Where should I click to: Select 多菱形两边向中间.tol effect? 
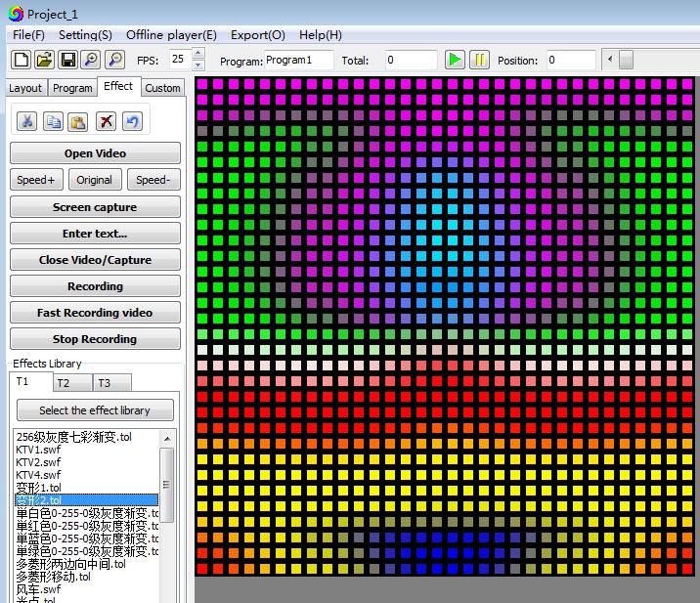point(87,564)
